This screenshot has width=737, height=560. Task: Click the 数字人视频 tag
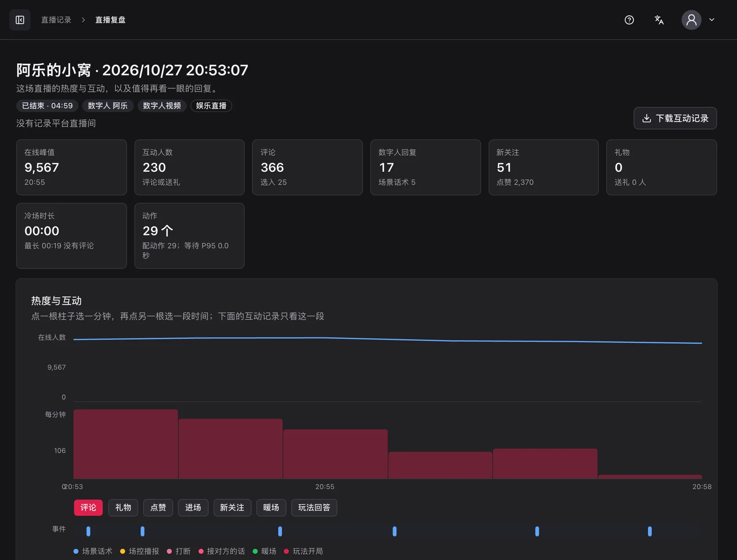pos(162,105)
